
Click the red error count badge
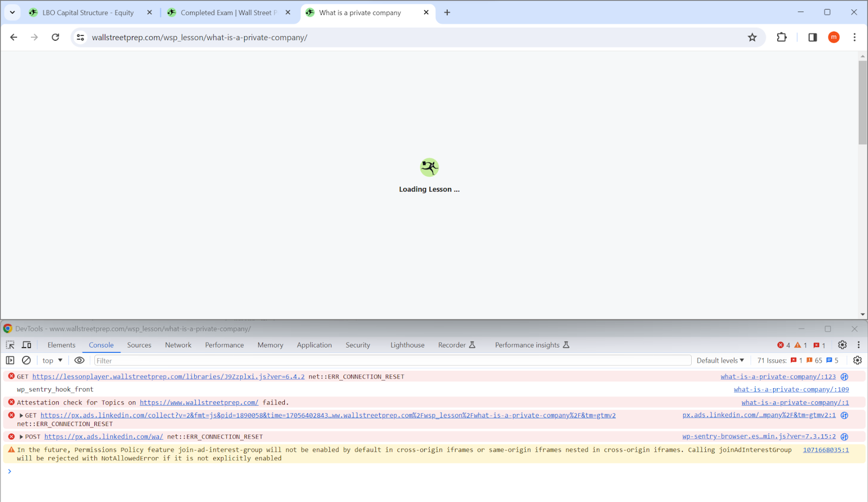pos(783,345)
